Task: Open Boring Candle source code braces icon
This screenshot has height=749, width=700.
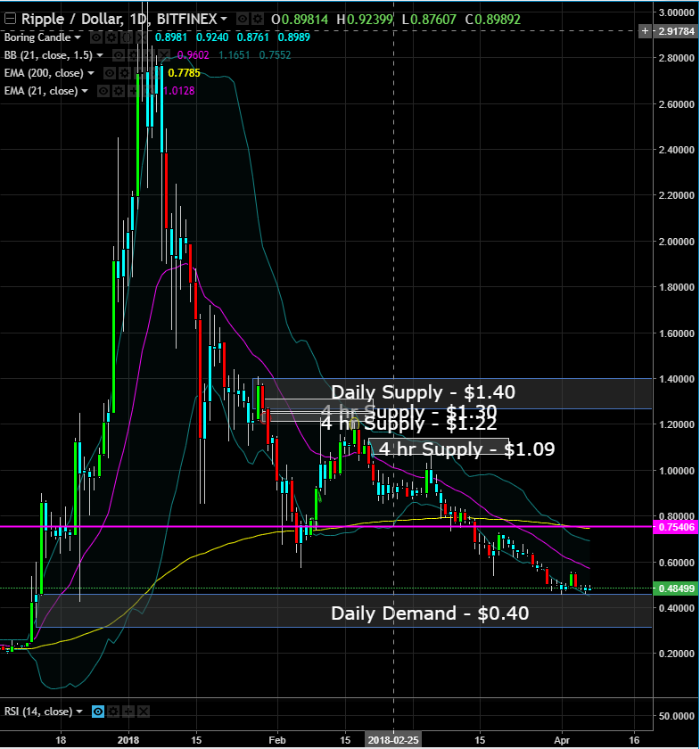Action: point(127,37)
